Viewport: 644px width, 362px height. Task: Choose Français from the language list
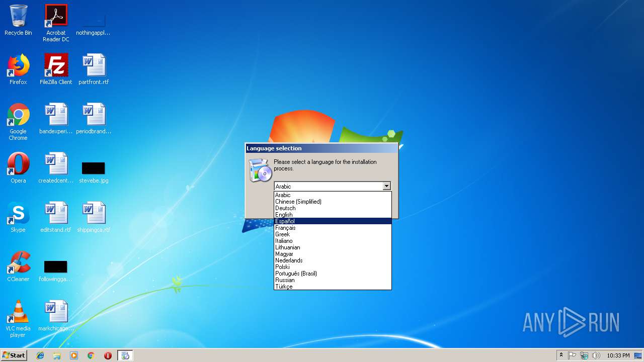click(333, 228)
